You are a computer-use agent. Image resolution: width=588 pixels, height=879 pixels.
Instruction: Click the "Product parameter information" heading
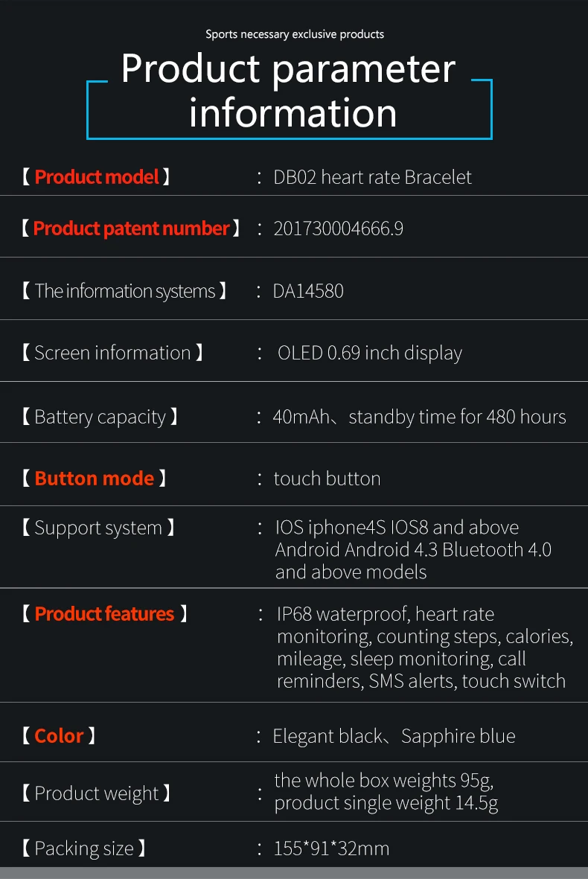coord(289,90)
